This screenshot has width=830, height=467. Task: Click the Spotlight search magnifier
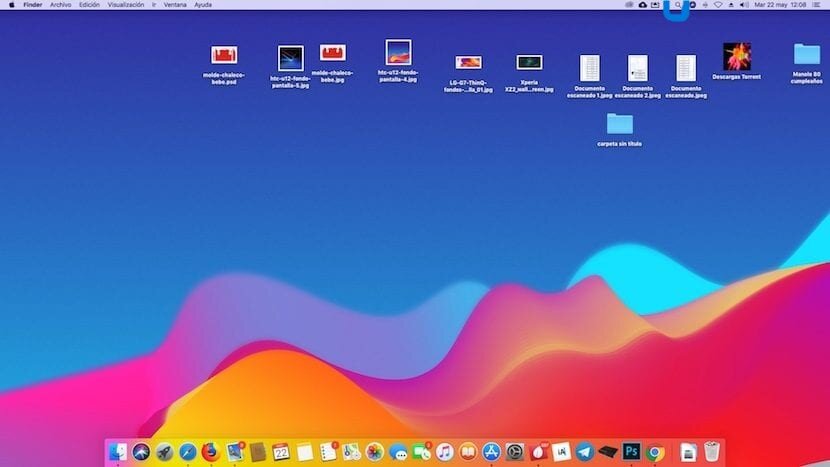pyautogui.click(x=678, y=5)
